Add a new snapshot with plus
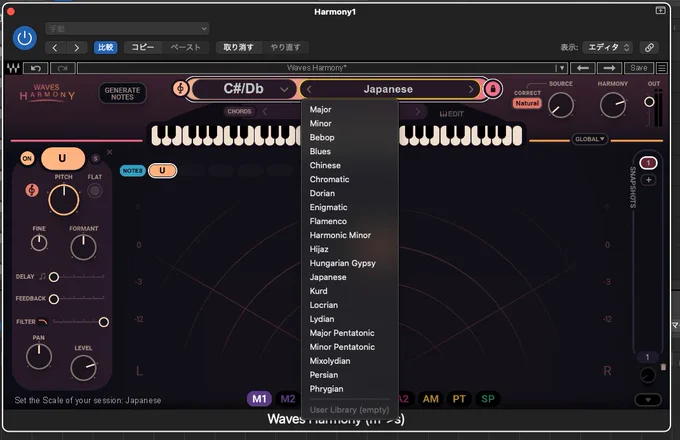The image size is (680, 440). [x=648, y=180]
